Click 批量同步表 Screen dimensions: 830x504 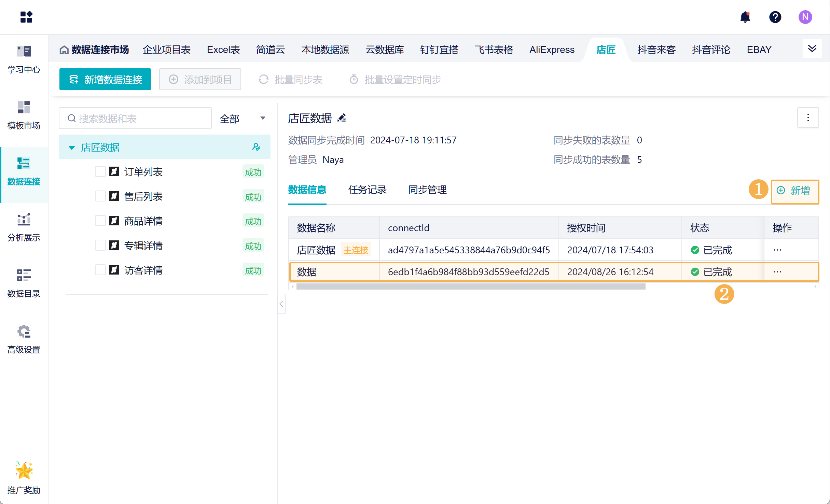[290, 80]
